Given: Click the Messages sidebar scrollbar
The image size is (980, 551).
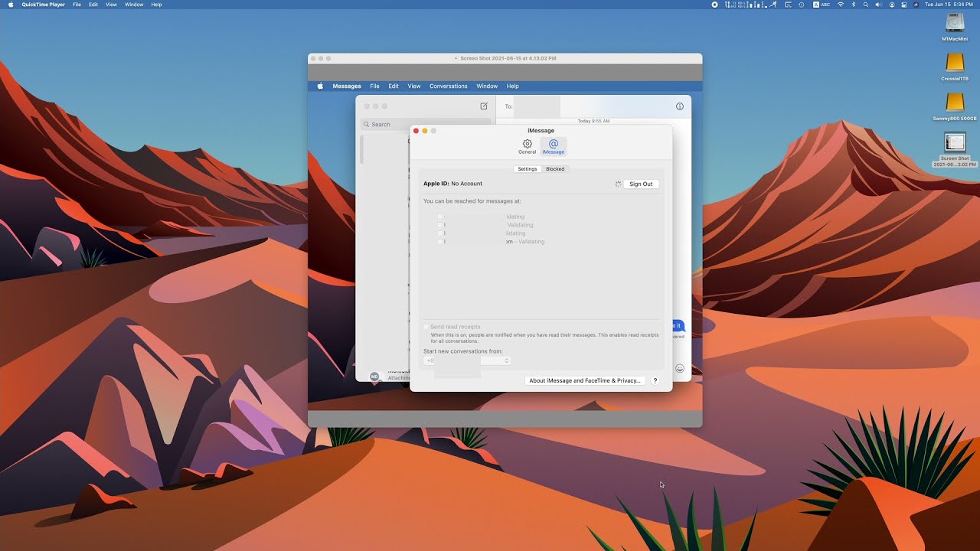Looking at the screenshot, I should [362, 149].
